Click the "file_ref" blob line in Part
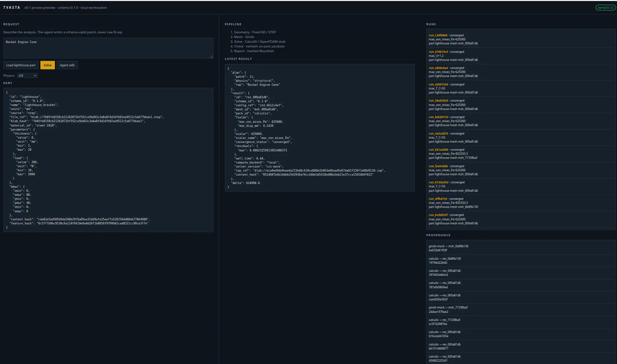The image size is (617, 364). click(x=87, y=117)
